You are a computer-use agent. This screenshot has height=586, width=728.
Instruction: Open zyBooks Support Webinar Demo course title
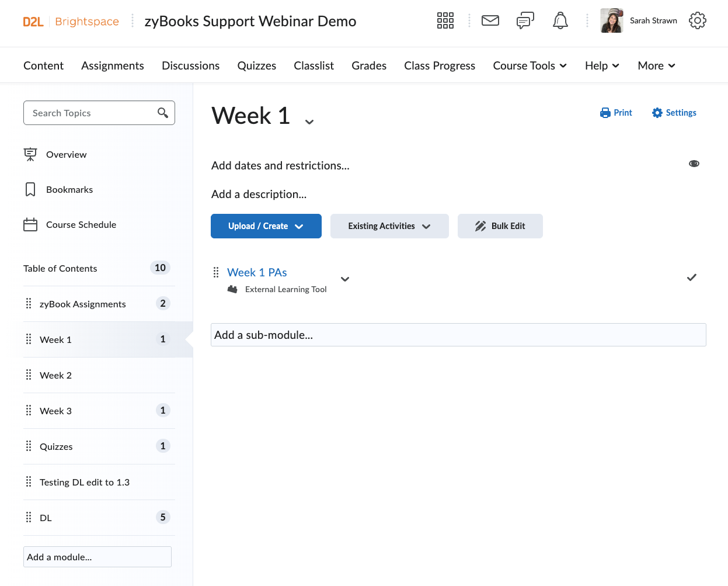[250, 21]
